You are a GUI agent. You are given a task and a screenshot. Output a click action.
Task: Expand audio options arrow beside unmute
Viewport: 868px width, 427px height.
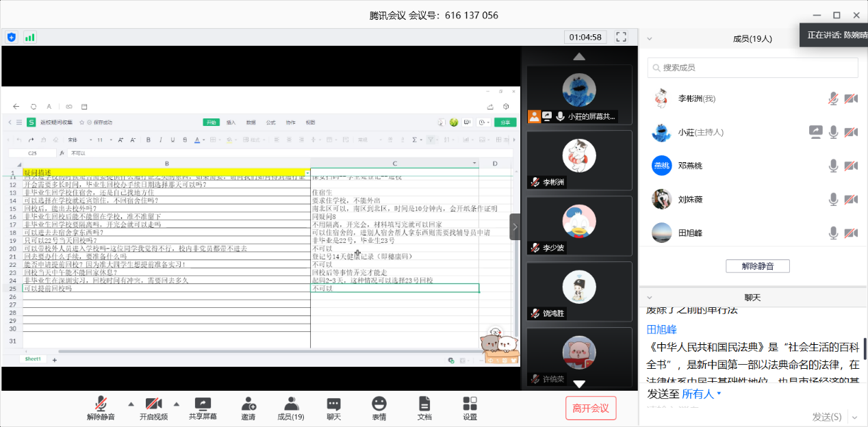coord(131,403)
